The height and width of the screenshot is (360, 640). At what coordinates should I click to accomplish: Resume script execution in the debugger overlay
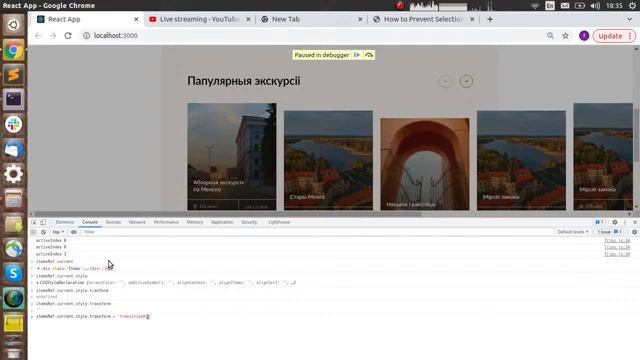pyautogui.click(x=357, y=55)
